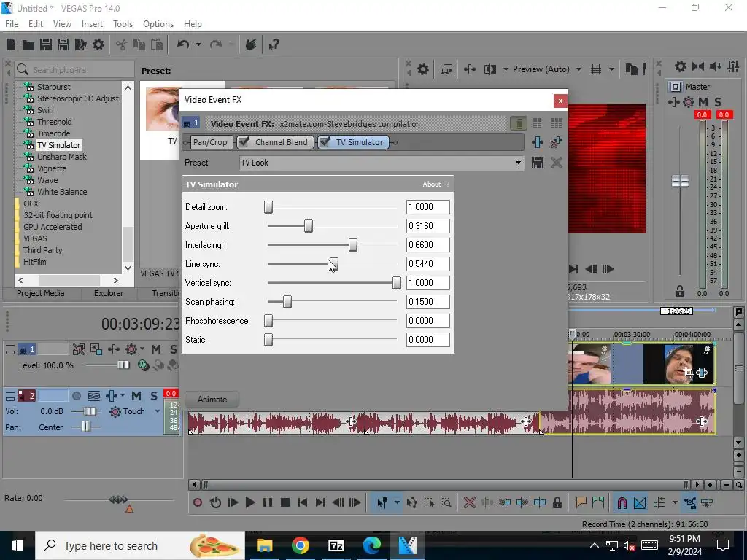The height and width of the screenshot is (560, 747).
Task: Toggle the Channel Blend effect checkbox
Action: click(244, 142)
